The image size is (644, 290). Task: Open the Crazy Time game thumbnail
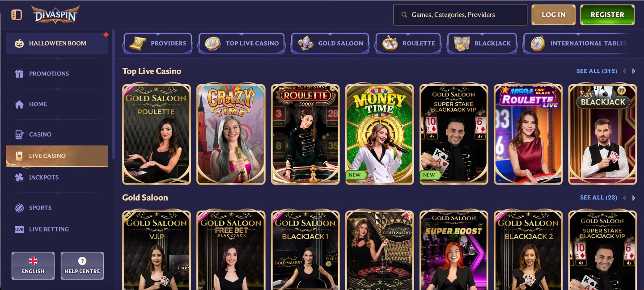tap(231, 134)
